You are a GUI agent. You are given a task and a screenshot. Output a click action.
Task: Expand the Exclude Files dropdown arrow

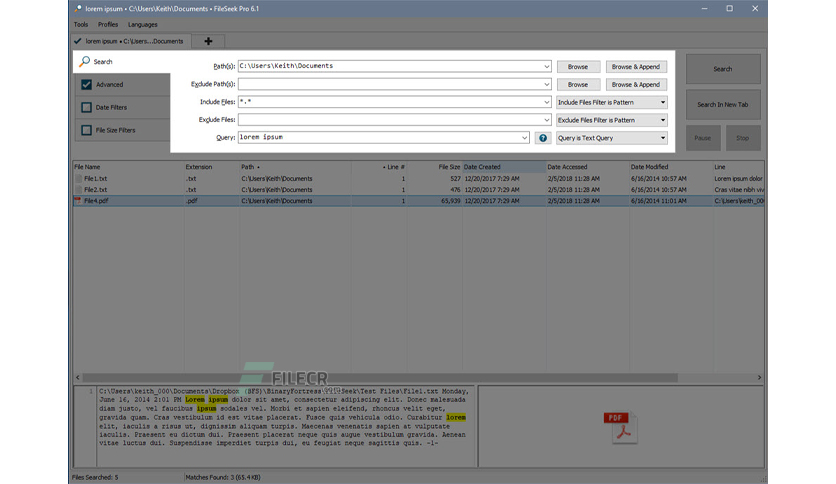[546, 120]
